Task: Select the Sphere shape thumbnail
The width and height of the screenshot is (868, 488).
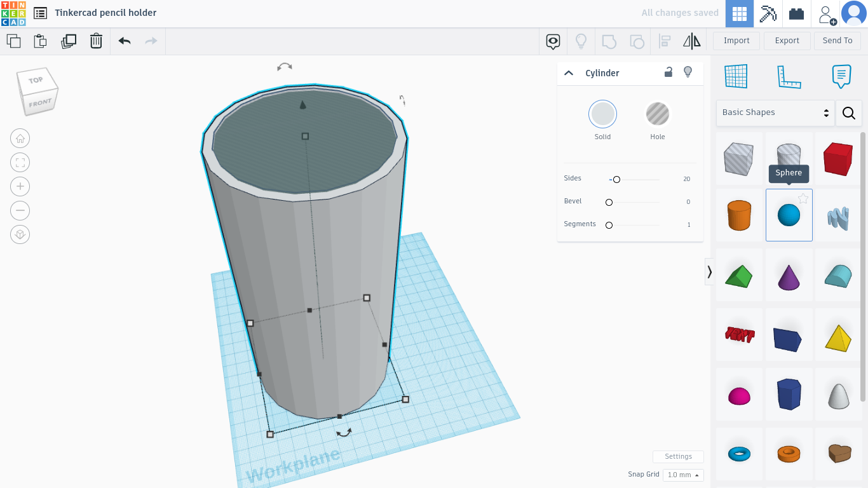Action: coord(789,215)
